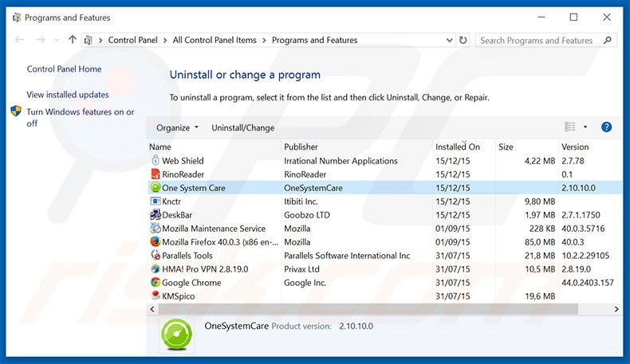
Task: Click Uninstall/Change button
Action: (x=243, y=127)
